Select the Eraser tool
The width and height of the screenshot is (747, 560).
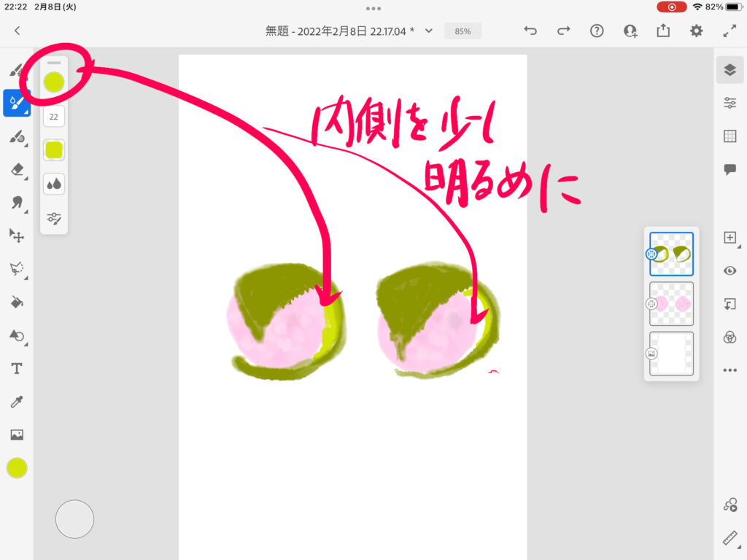coord(17,169)
